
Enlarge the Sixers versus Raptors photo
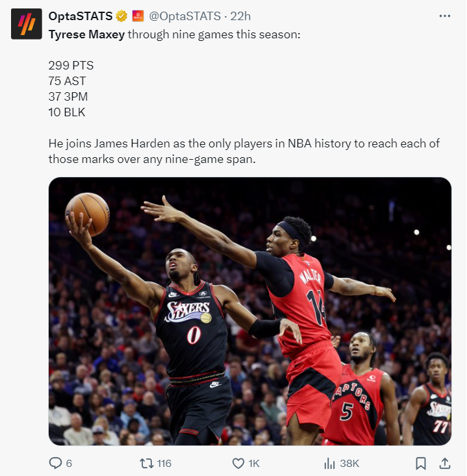250,311
